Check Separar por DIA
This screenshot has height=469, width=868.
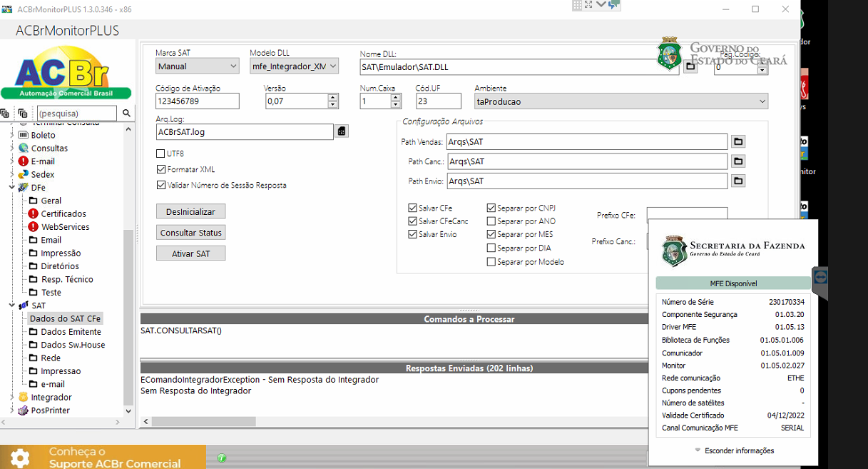[x=491, y=248]
